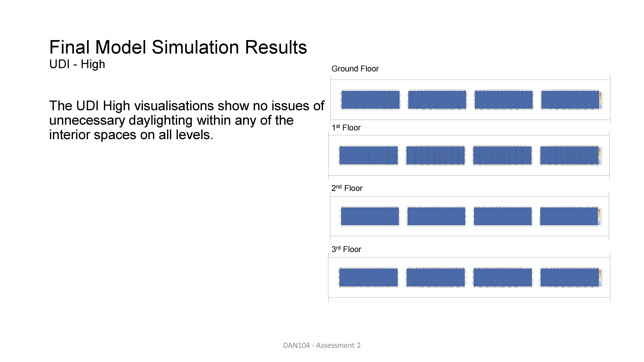Select the 'UDI - High' subtitle
Screen dimensions: 644x362
(x=77, y=64)
